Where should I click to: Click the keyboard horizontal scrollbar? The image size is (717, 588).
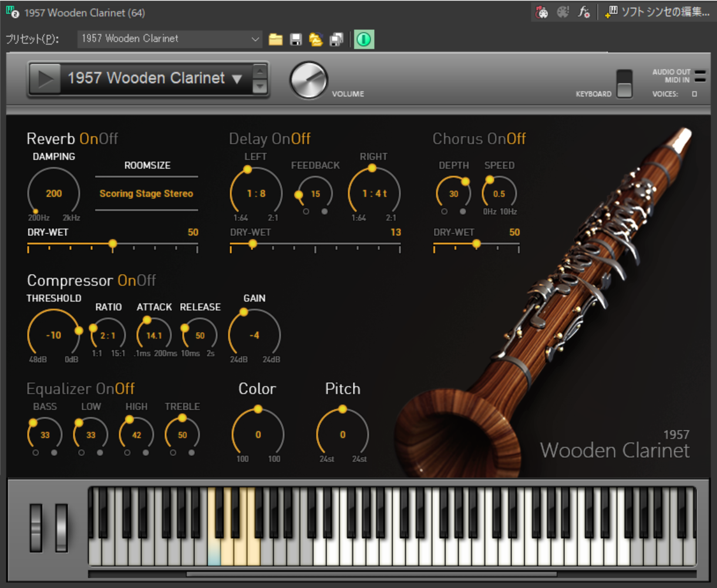coord(371,574)
